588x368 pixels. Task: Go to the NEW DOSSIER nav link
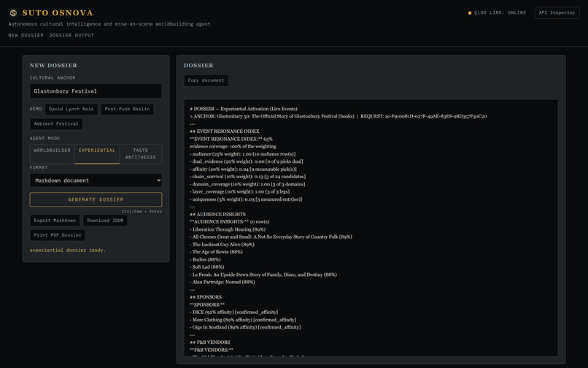coord(26,35)
